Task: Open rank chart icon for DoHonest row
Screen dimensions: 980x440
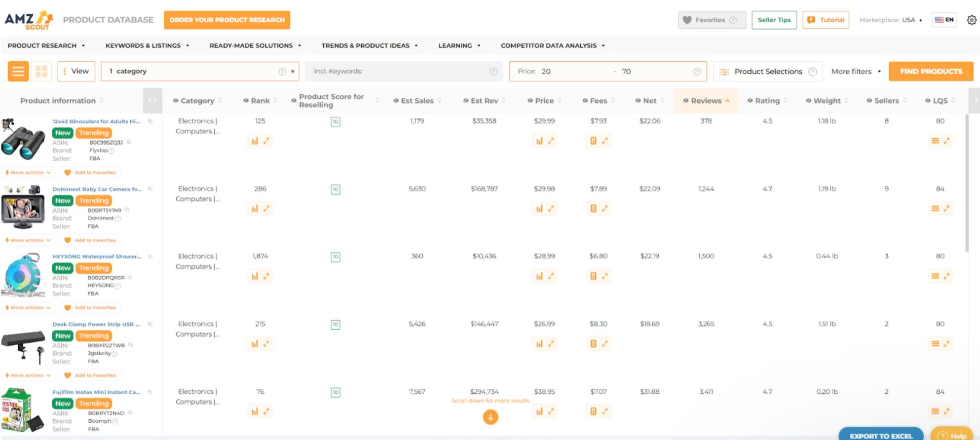Action: [x=255, y=209]
